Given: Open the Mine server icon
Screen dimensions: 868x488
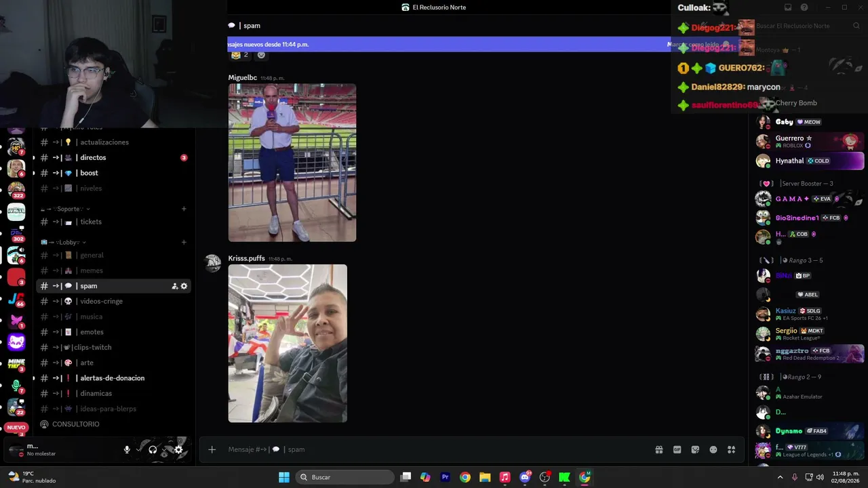Looking at the screenshot, I should [16, 364].
